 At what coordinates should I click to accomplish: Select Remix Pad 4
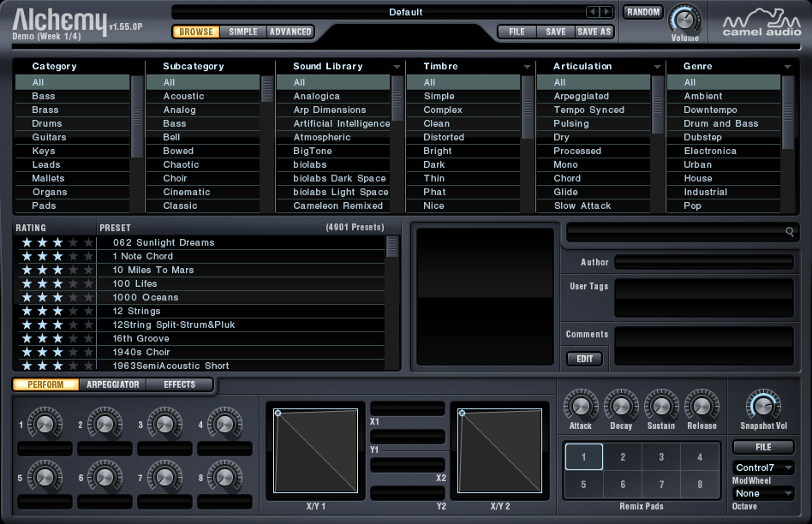pyautogui.click(x=700, y=456)
